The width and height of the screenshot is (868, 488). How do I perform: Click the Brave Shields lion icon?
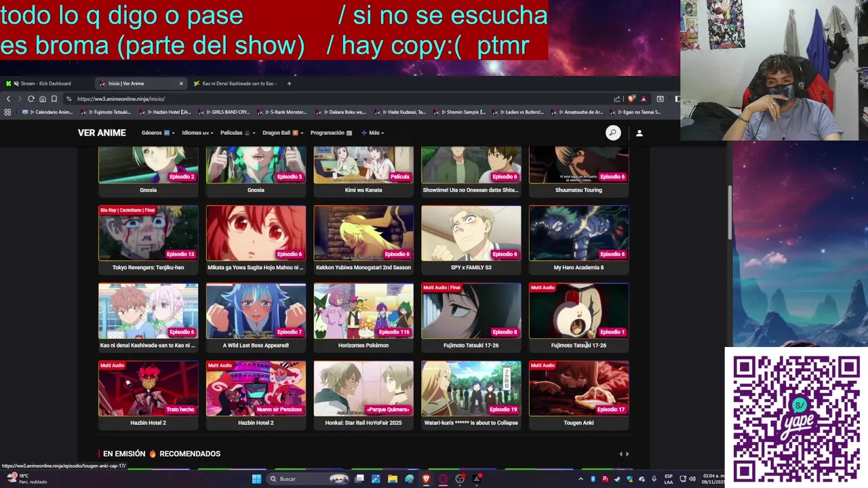632,99
